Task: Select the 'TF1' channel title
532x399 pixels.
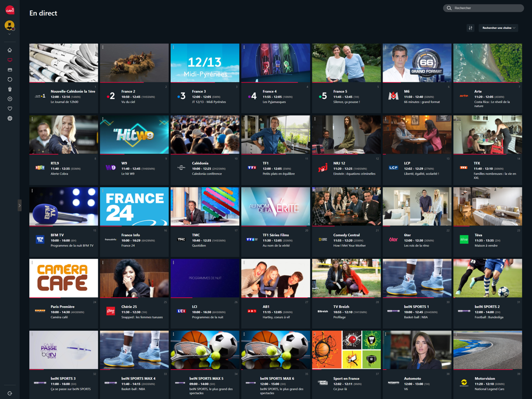Action: 265,163
